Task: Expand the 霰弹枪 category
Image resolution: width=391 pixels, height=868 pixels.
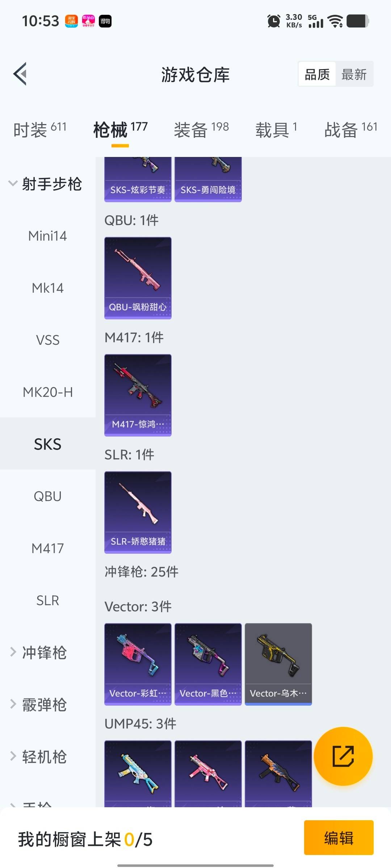Action: [38, 705]
